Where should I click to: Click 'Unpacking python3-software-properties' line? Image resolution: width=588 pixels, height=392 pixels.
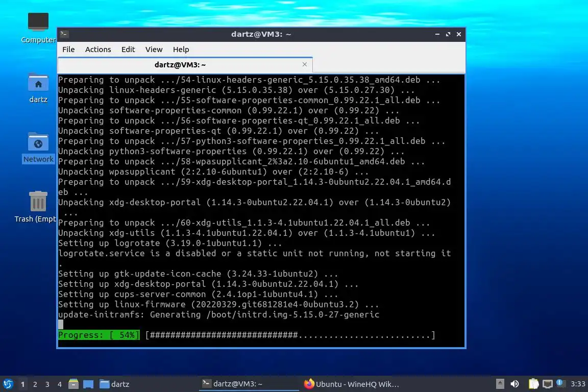coord(231,152)
